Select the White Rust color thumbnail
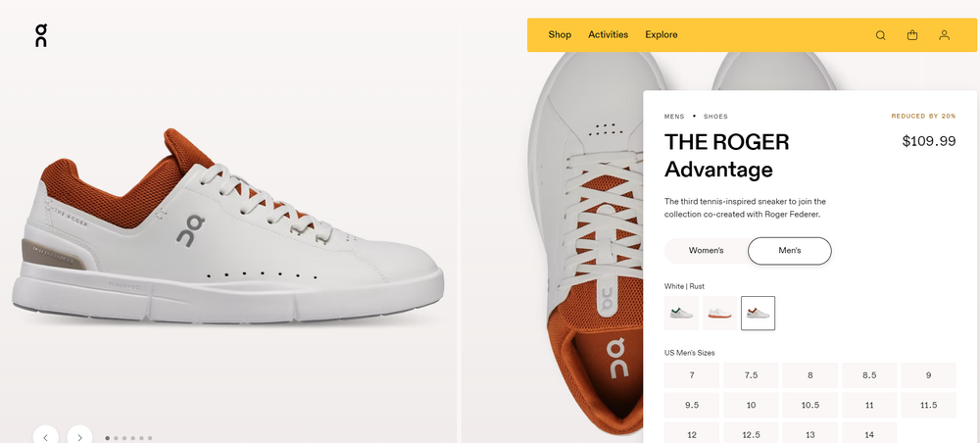This screenshot has width=980, height=443. pos(758,314)
